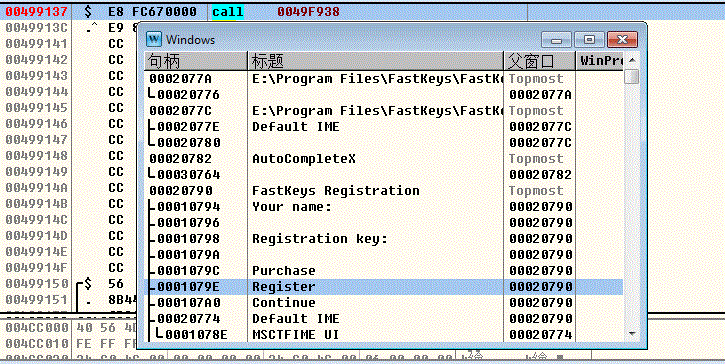Click dump address 004CC000

pyautogui.click(x=37, y=327)
